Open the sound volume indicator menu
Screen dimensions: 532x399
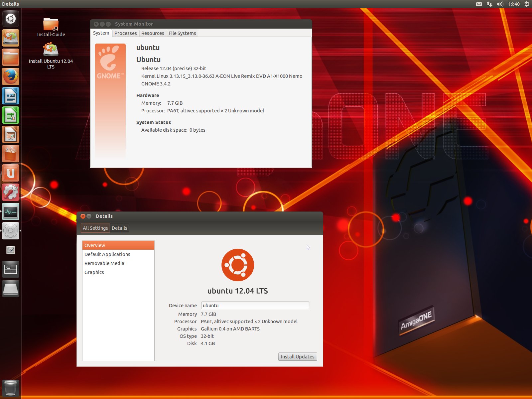click(500, 4)
